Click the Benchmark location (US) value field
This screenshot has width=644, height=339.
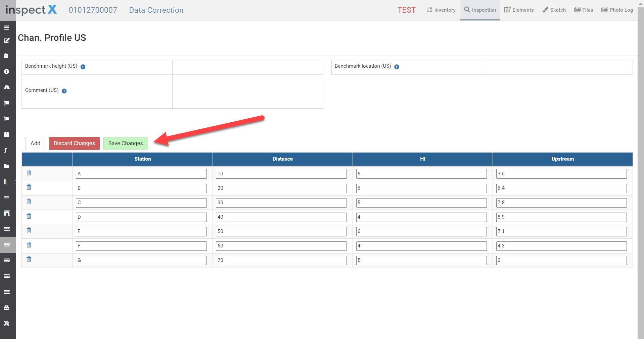pos(557,67)
